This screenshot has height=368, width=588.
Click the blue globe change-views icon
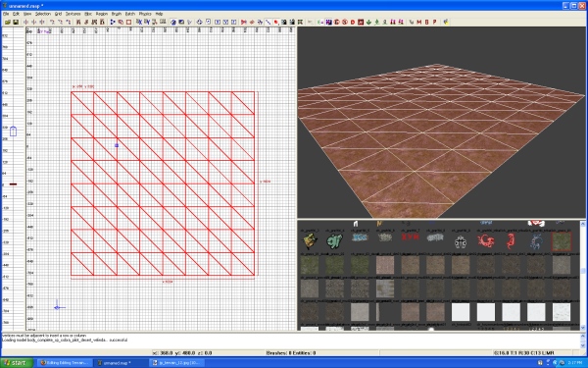pyautogui.click(x=173, y=23)
